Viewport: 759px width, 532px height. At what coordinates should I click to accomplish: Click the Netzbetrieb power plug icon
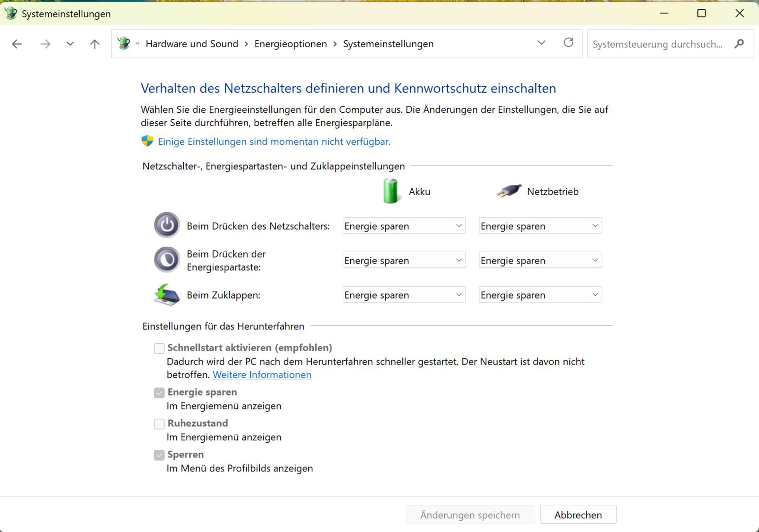click(x=509, y=191)
